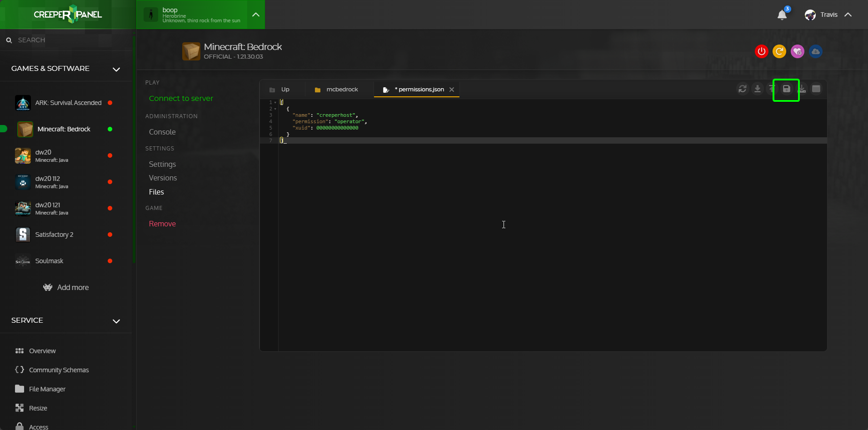Viewport: 868px width, 430px height.
Task: Click the Minecraft: Bedrock crate icon in header
Action: pyautogui.click(x=191, y=51)
